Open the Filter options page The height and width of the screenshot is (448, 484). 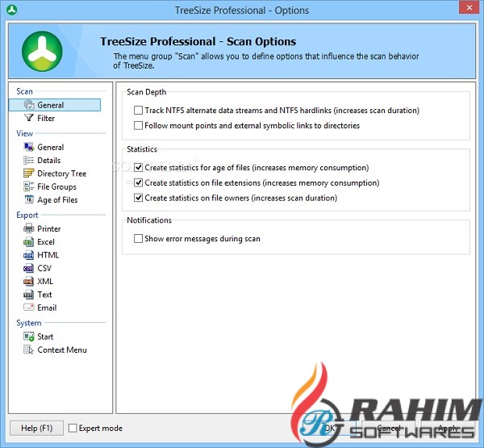point(46,118)
